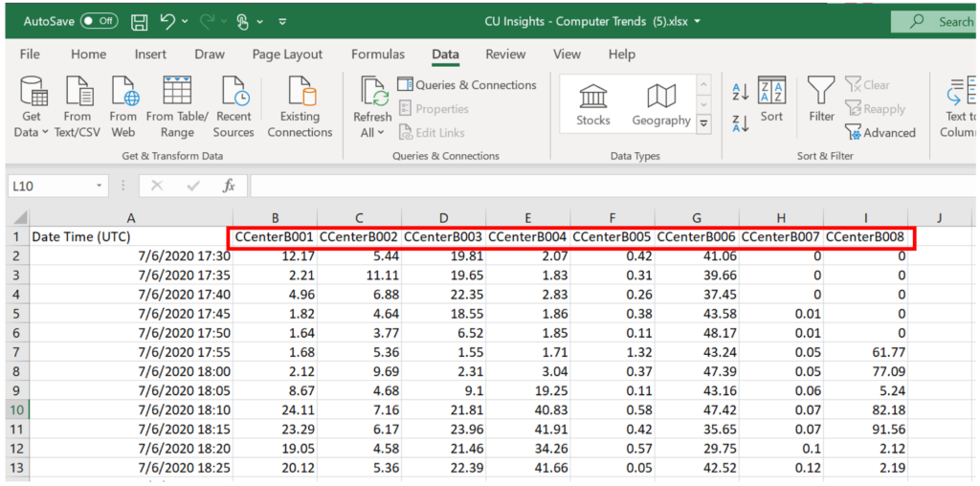
Task: Click the Edit Links button
Action: point(432,132)
